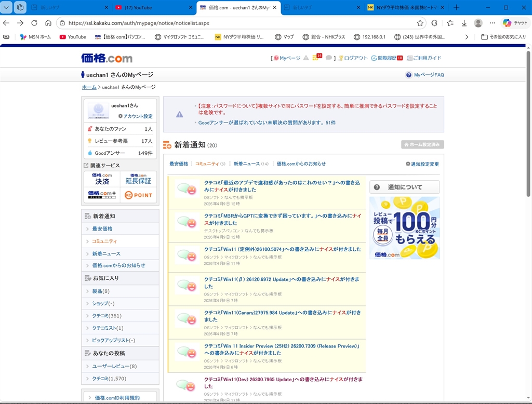Click the 100円分 KCポイント review banner
The height and width of the screenshot is (404, 532).
pos(404,228)
